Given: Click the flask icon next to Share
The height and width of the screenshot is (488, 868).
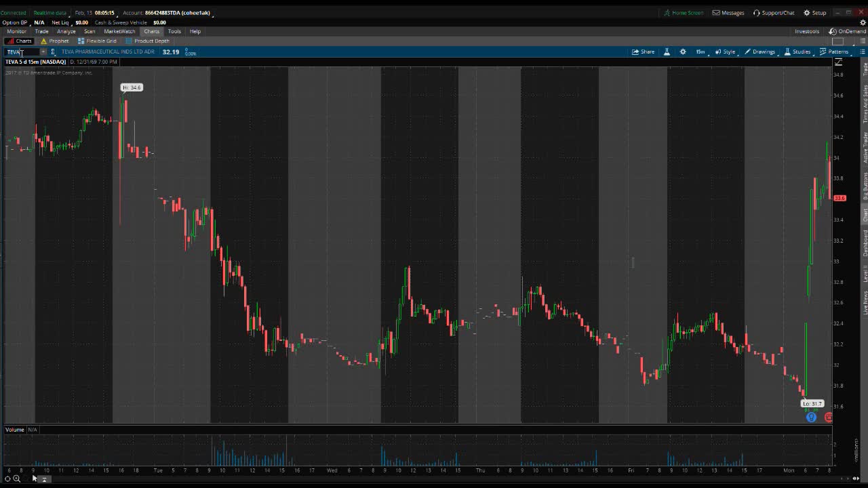Looking at the screenshot, I should (667, 52).
